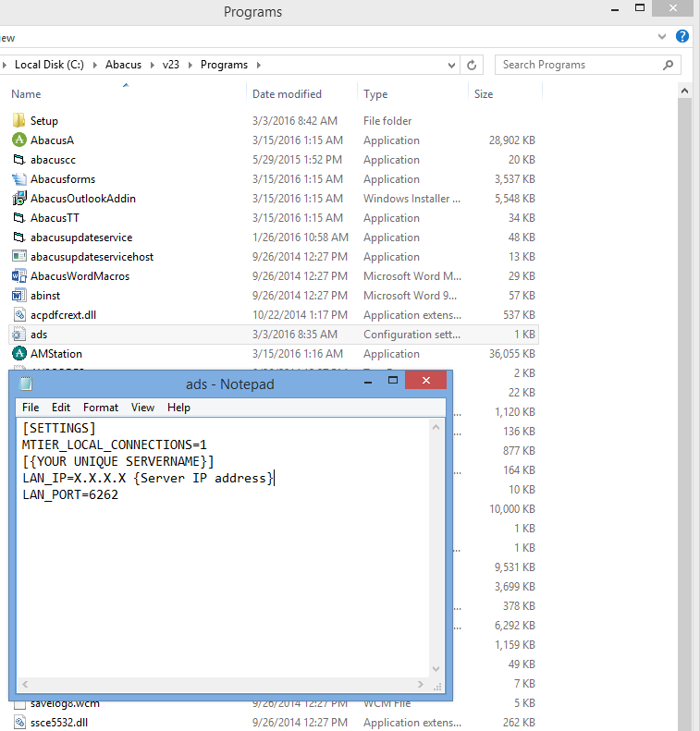Select the ads configuration file icon
700x731 pixels.
[18, 335]
